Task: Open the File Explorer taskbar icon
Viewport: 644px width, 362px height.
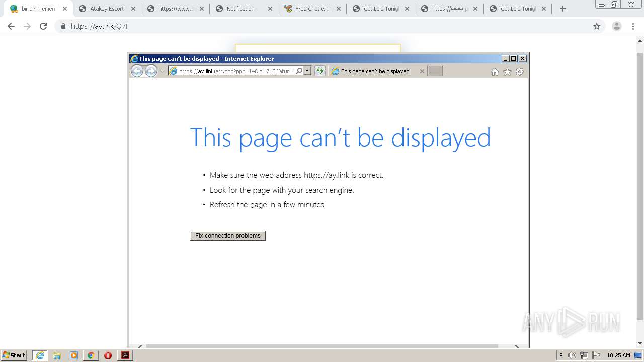Action: click(57, 355)
